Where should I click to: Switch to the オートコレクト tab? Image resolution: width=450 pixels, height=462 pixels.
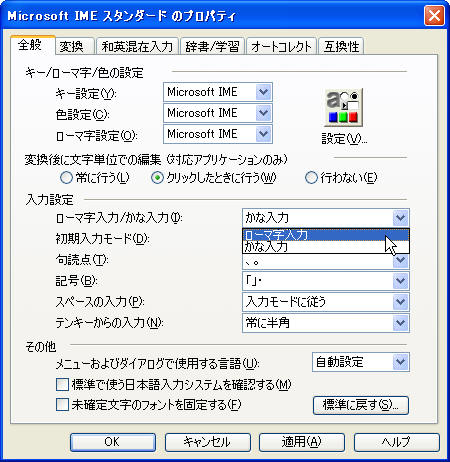click(x=282, y=46)
